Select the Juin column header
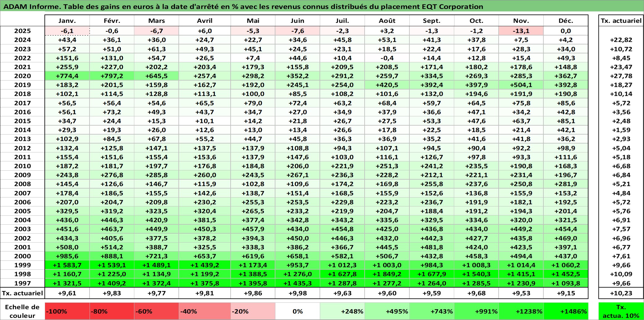 [298, 21]
